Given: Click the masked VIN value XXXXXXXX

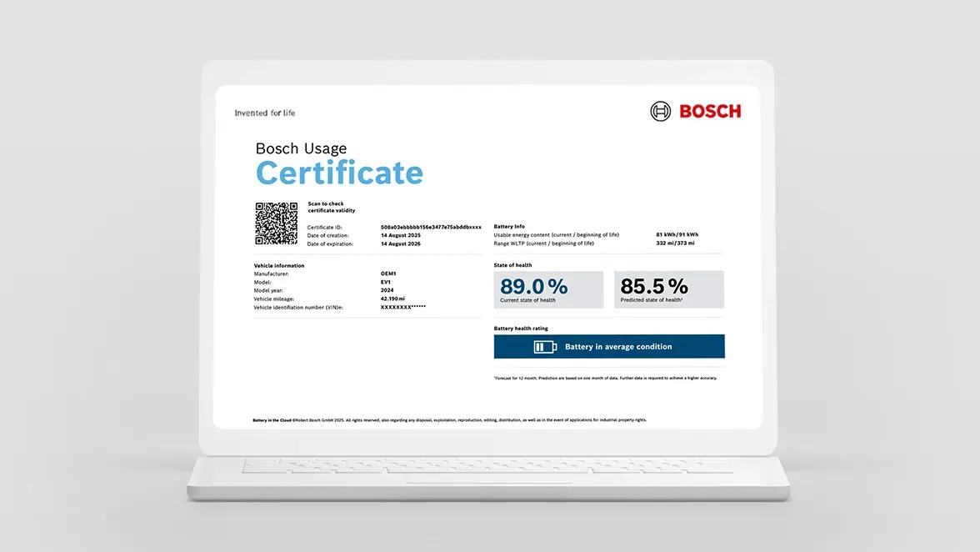Looking at the screenshot, I should [402, 307].
